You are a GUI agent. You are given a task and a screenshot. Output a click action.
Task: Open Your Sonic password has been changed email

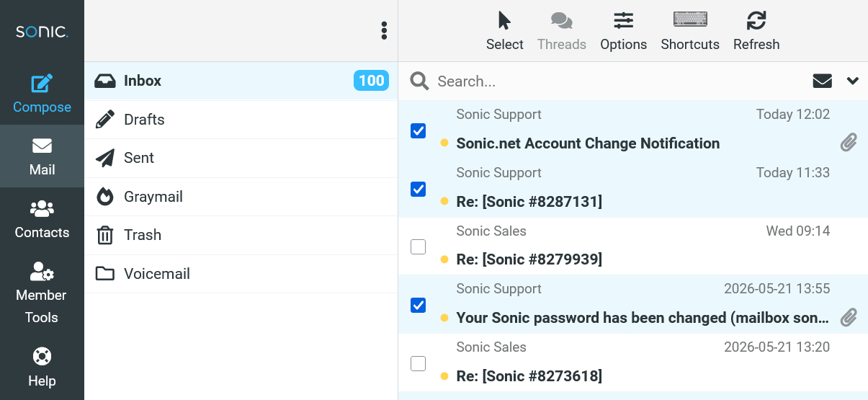coord(642,318)
